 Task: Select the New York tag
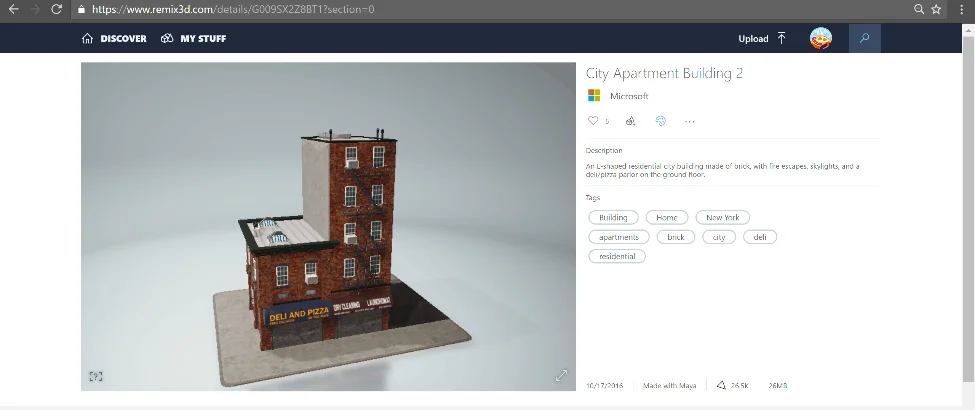[723, 218]
